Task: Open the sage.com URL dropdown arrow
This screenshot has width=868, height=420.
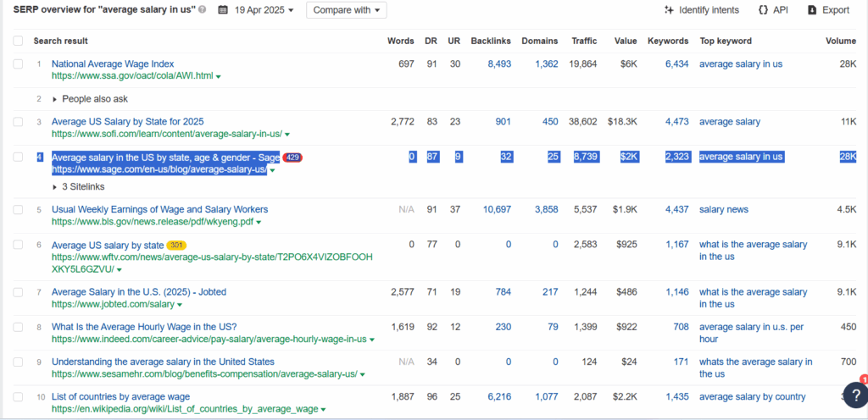Action: tap(272, 170)
